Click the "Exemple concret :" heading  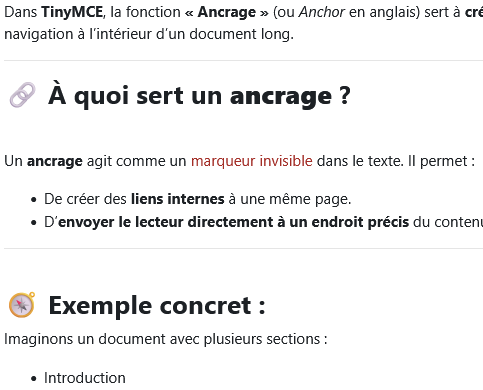(x=157, y=305)
